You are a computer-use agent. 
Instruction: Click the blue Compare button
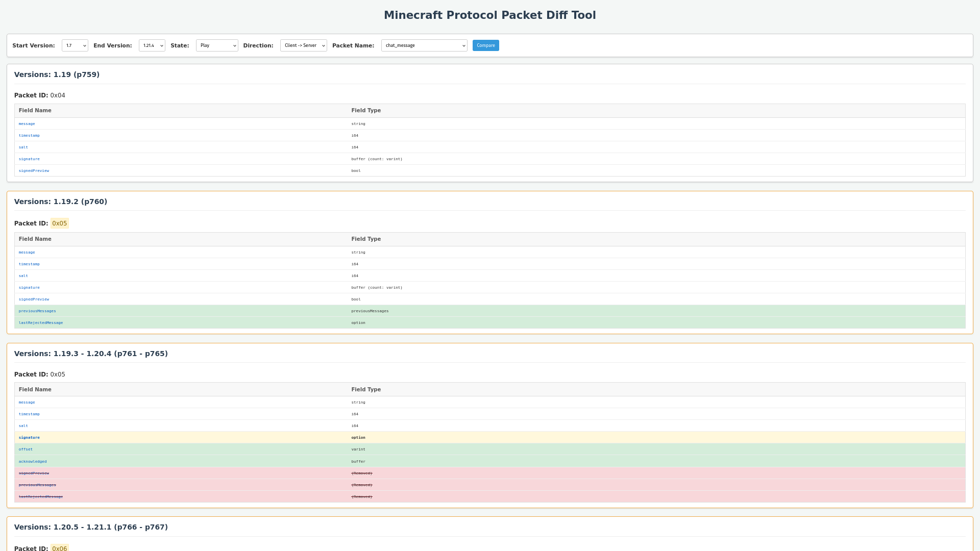click(x=485, y=45)
